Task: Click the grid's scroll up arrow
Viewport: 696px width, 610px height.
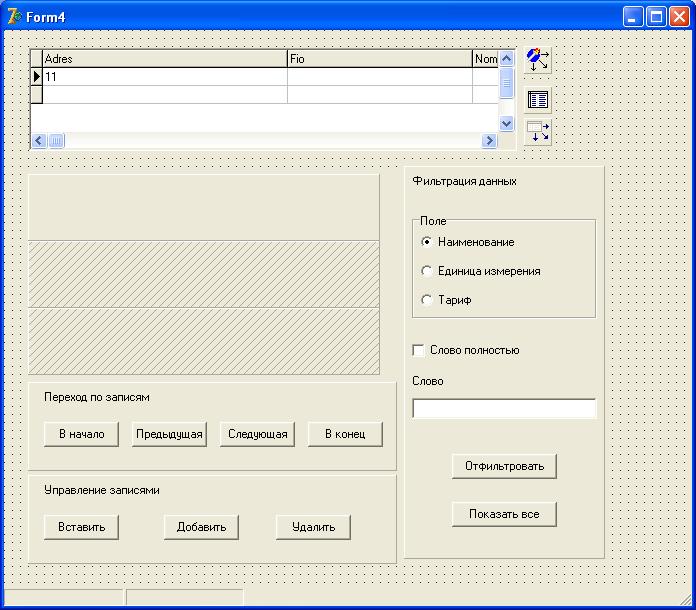Action: tap(506, 59)
